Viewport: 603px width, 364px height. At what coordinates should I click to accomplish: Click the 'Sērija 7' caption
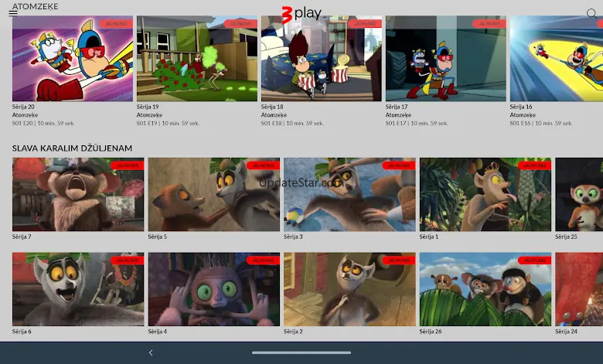click(x=22, y=236)
